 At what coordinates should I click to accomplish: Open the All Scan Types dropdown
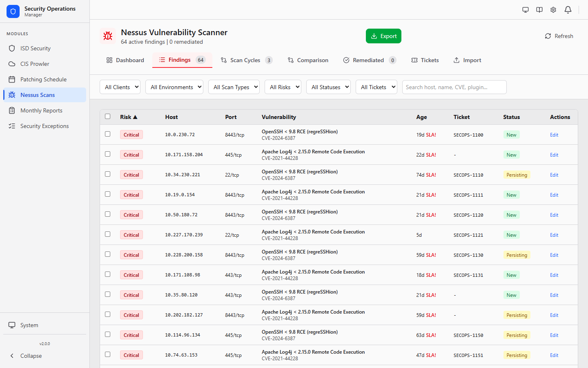(234, 87)
